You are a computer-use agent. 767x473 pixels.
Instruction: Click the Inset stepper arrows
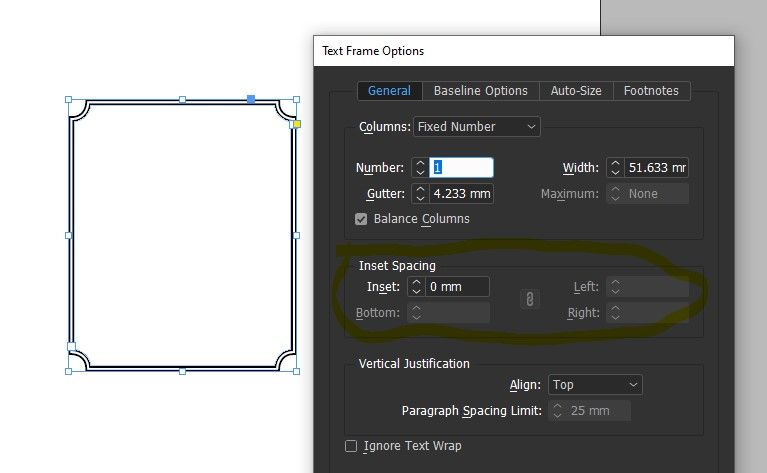tap(416, 287)
